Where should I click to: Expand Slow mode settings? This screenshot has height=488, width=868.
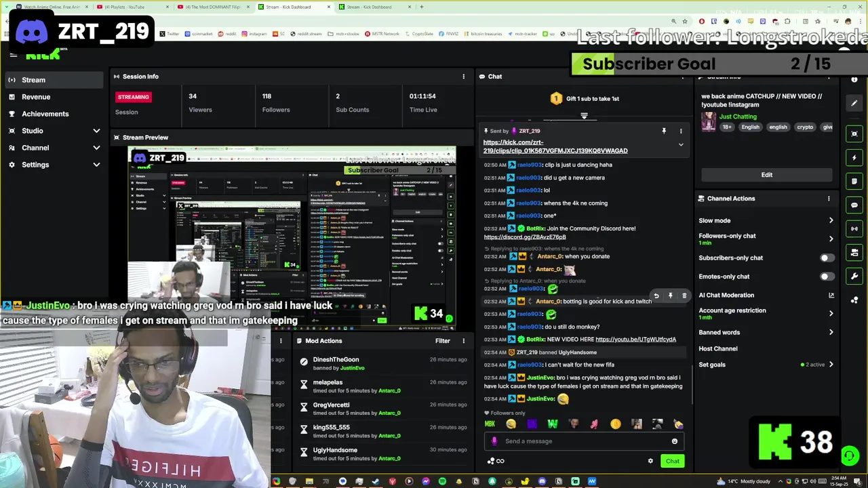point(831,220)
